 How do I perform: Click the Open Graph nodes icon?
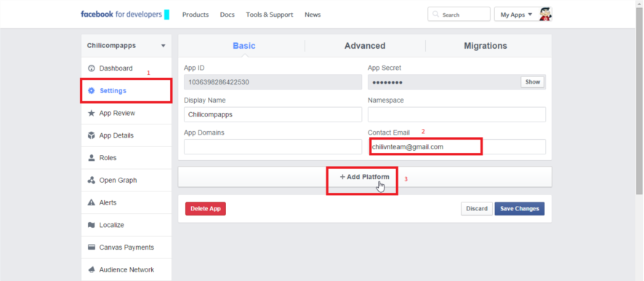point(92,181)
